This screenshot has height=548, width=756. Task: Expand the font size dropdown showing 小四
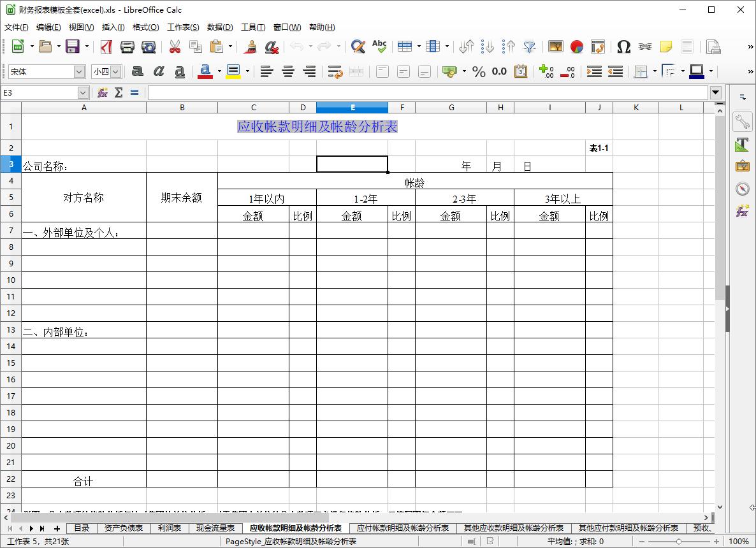[116, 71]
